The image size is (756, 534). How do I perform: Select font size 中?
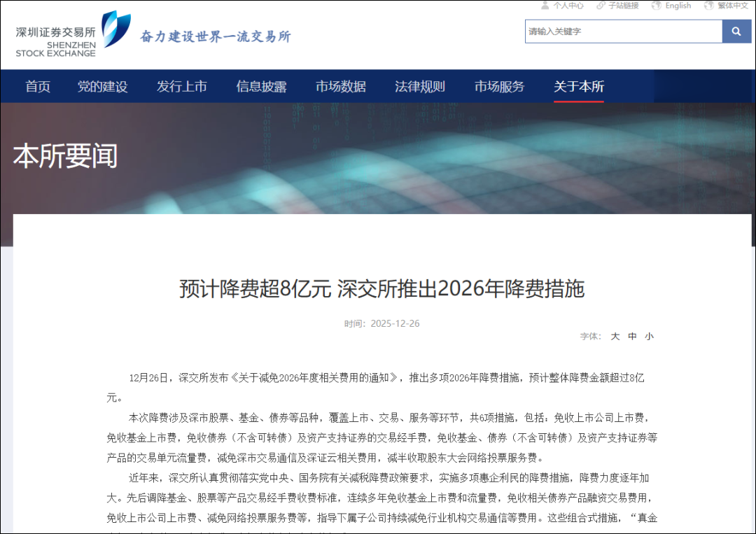632,336
